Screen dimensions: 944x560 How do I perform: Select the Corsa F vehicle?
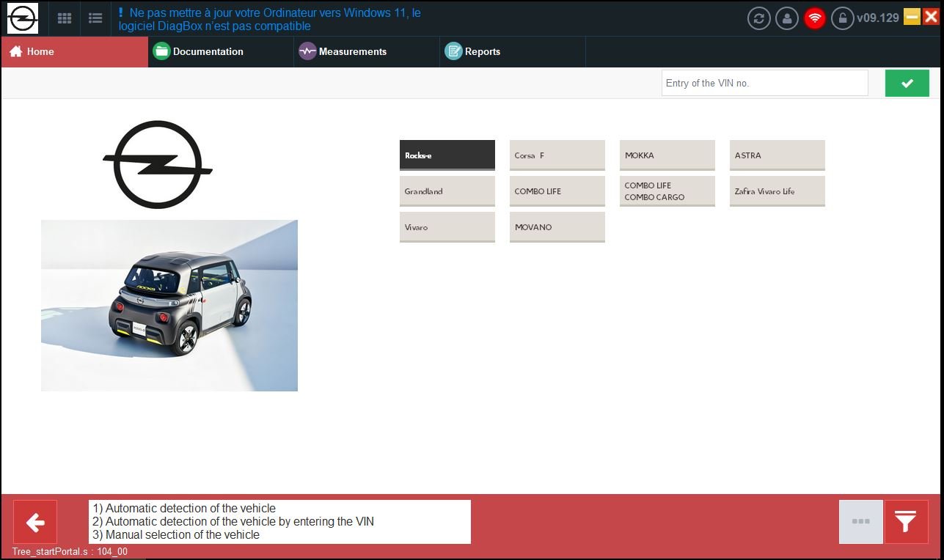[x=557, y=155]
